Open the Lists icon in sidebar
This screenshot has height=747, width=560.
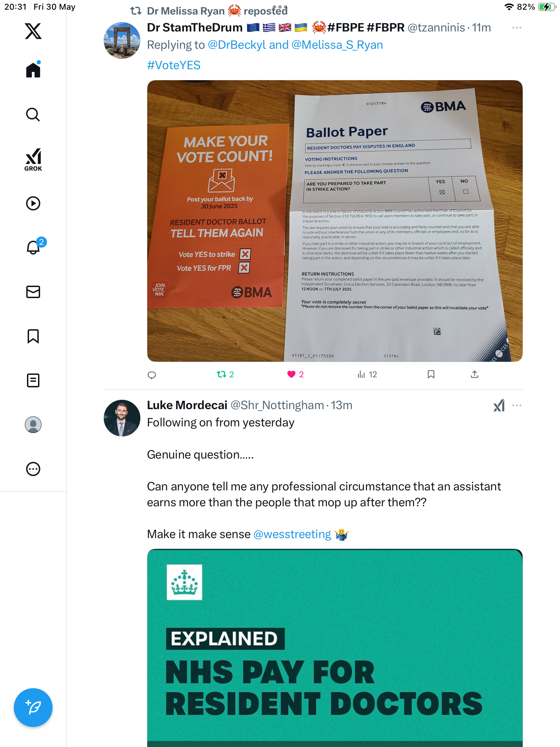[33, 380]
